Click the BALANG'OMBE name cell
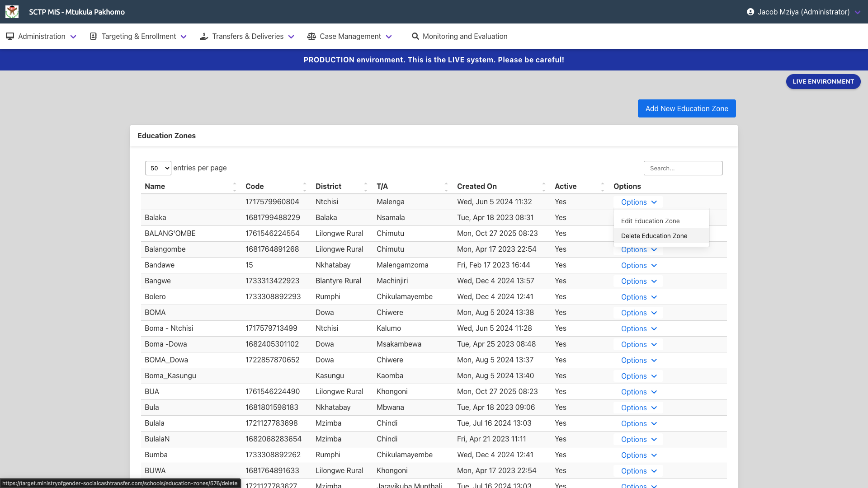Viewport: 868px width, 488px height. (170, 233)
